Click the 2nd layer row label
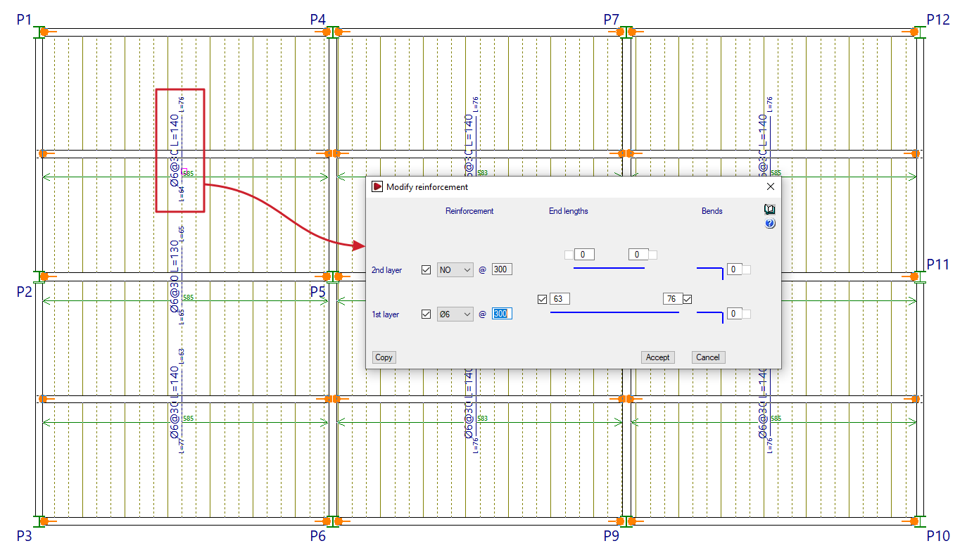 click(386, 270)
